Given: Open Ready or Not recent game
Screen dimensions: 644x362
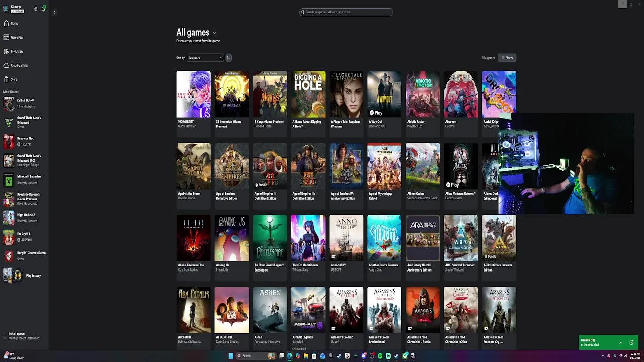Looking at the screenshot, I should (x=24, y=141).
